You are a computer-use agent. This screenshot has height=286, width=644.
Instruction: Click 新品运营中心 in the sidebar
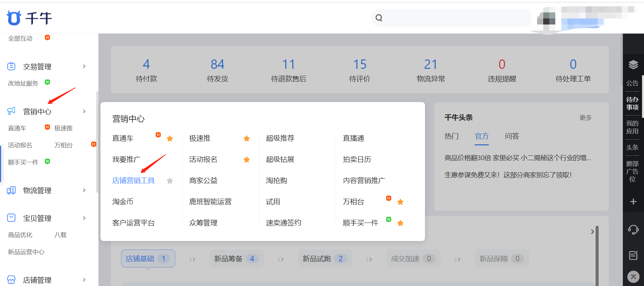[26, 252]
